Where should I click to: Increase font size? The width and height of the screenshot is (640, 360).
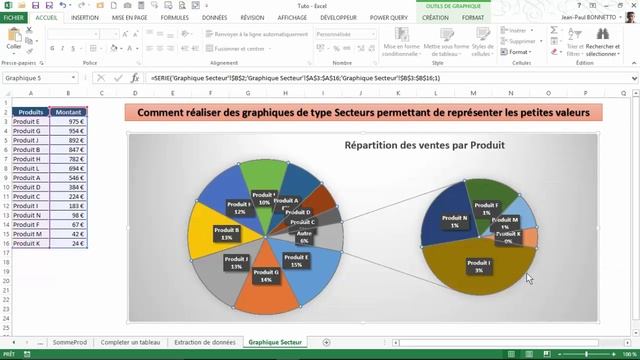(x=125, y=34)
